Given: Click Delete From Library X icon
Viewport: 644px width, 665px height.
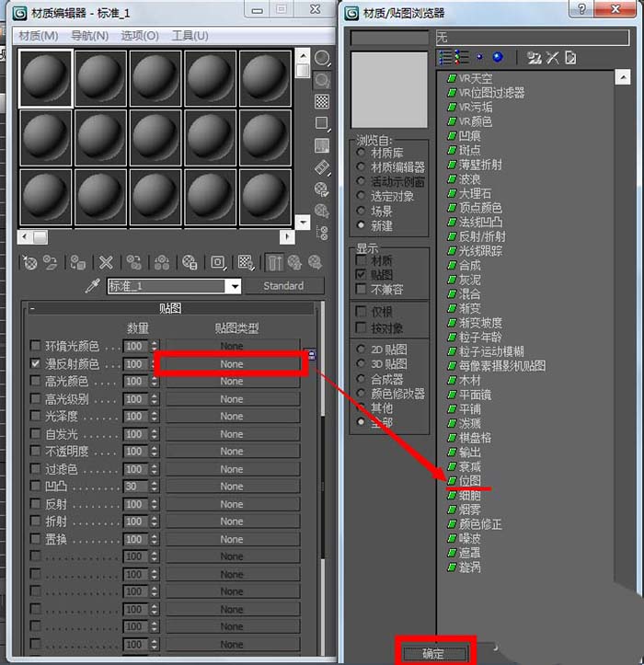Looking at the screenshot, I should coord(552,58).
